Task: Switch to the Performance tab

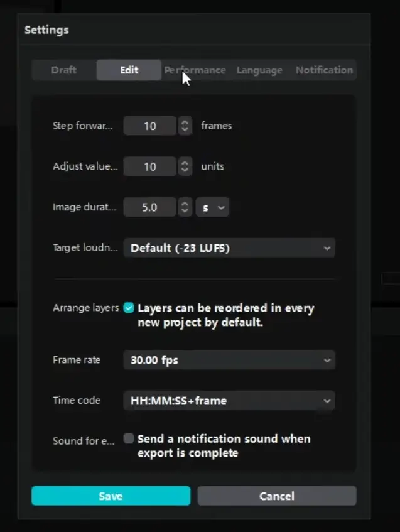Action: tap(195, 70)
